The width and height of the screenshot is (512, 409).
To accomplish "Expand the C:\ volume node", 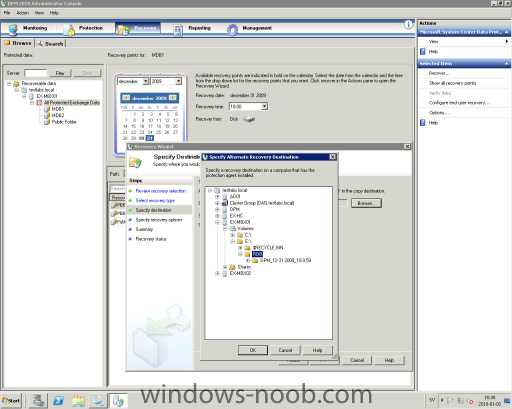I will coord(233,235).
